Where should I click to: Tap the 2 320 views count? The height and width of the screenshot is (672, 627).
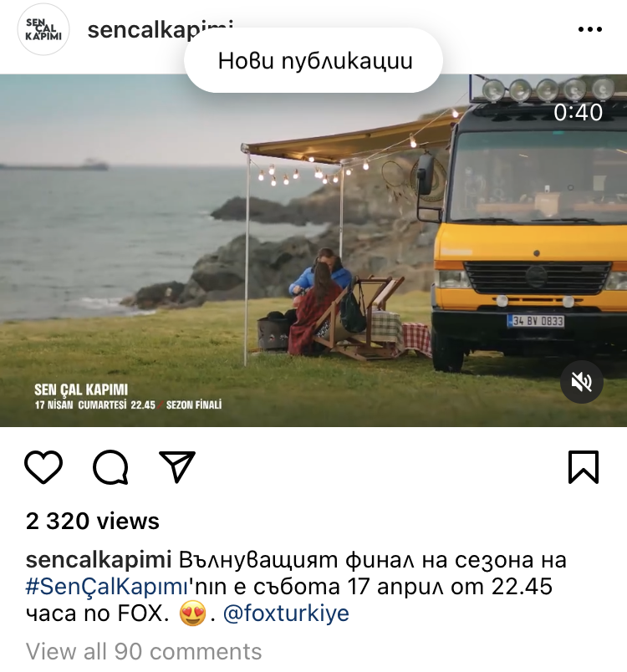pyautogui.click(x=93, y=522)
